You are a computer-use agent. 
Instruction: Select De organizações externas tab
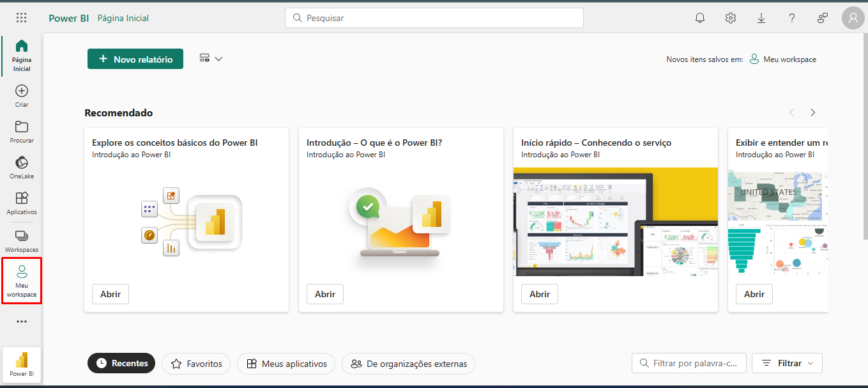coord(408,364)
